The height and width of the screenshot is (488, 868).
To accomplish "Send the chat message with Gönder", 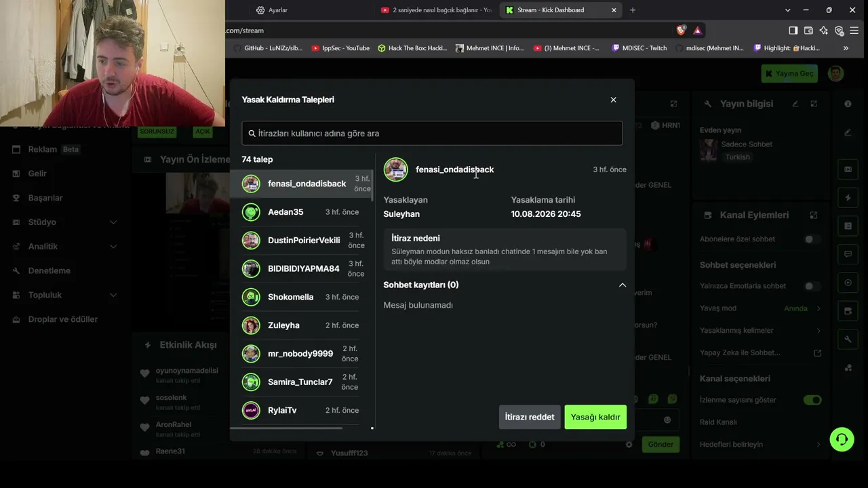I will (660, 445).
